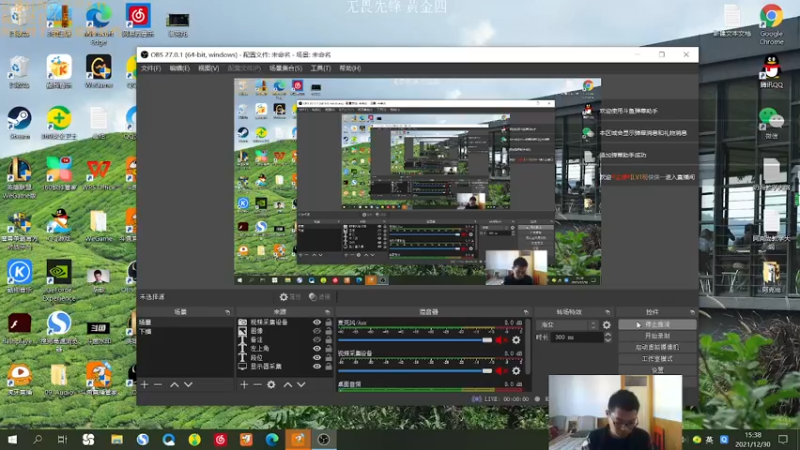Open notification center on taskbar
This screenshot has height=450, width=800.
(x=783, y=439)
